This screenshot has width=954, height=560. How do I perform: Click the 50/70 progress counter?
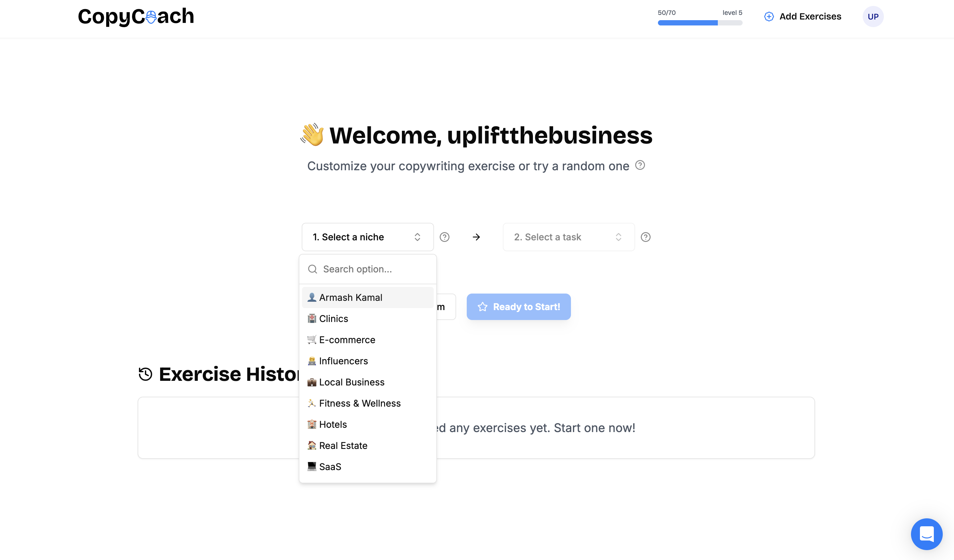click(667, 13)
